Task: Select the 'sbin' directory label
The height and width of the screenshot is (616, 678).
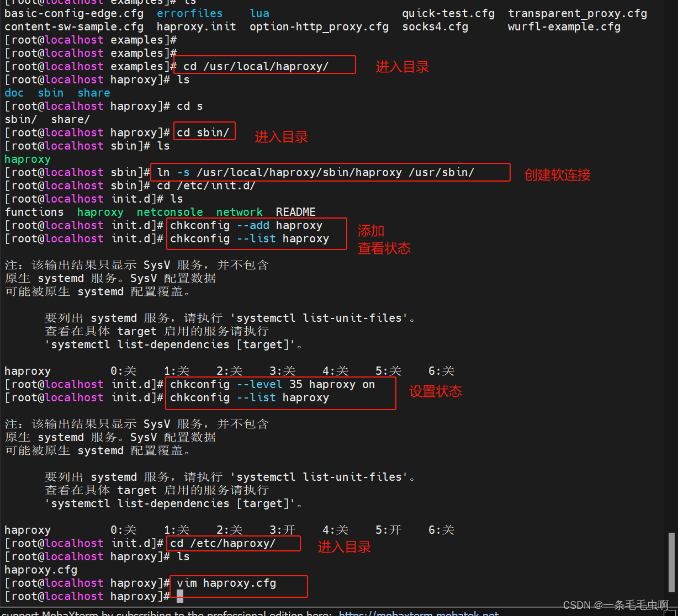Action: pos(50,93)
